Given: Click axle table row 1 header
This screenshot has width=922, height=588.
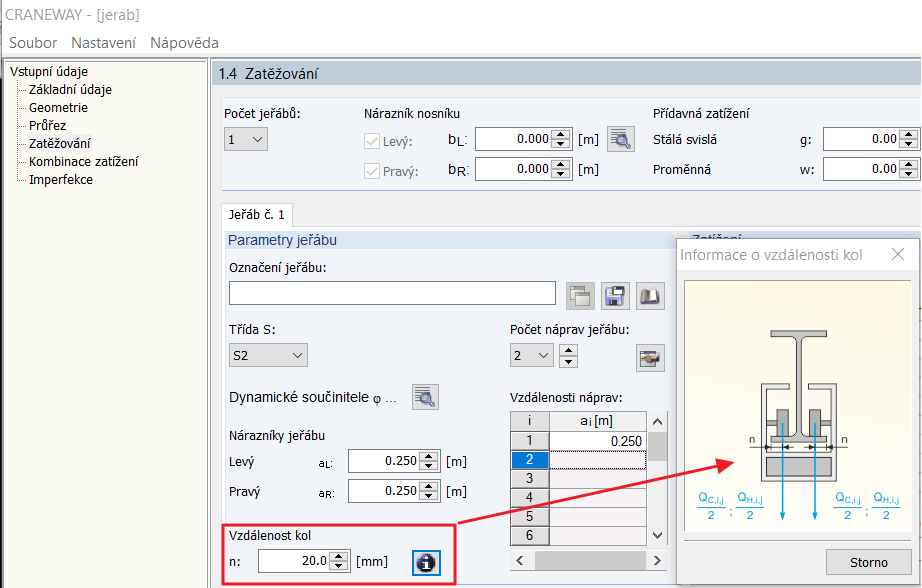Looking at the screenshot, I should pyautogui.click(x=529, y=440).
